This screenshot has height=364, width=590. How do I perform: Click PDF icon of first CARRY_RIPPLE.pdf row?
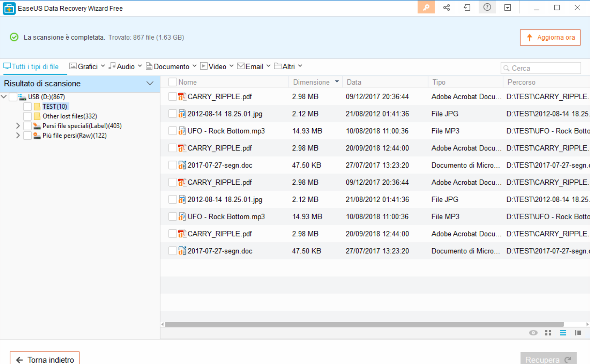pyautogui.click(x=182, y=96)
